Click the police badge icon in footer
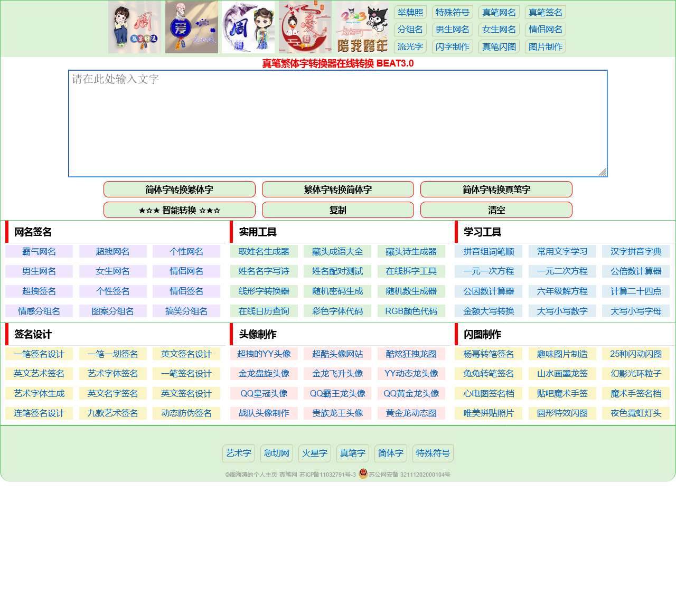 [x=363, y=474]
